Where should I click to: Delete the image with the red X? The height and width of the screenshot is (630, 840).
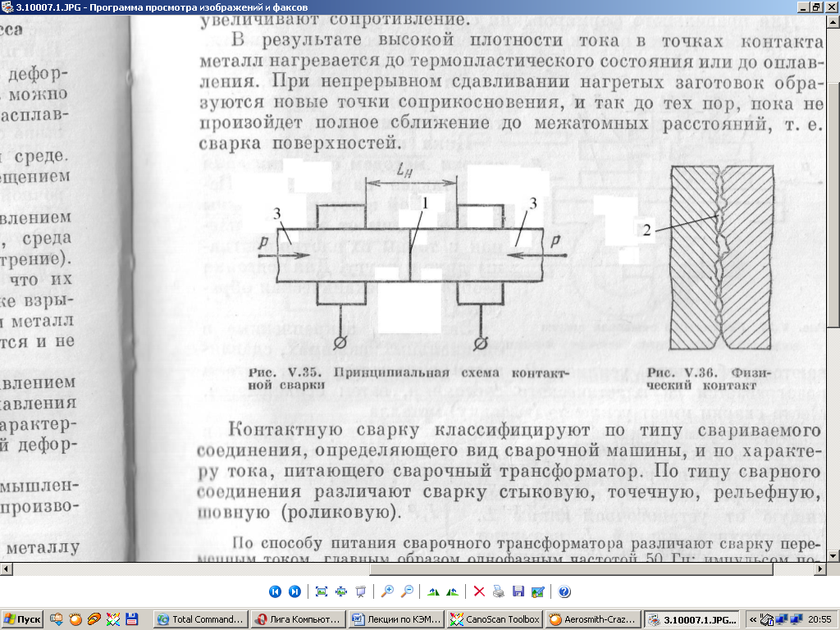[x=479, y=591]
